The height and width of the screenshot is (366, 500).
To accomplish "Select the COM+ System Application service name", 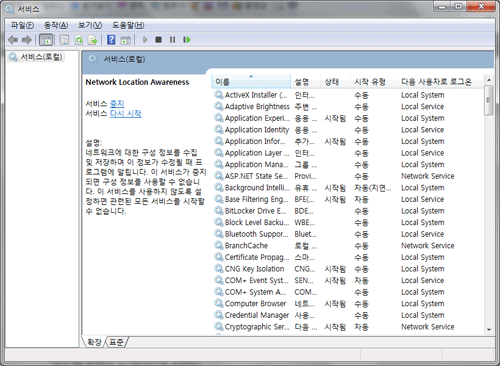I will pos(255,292).
